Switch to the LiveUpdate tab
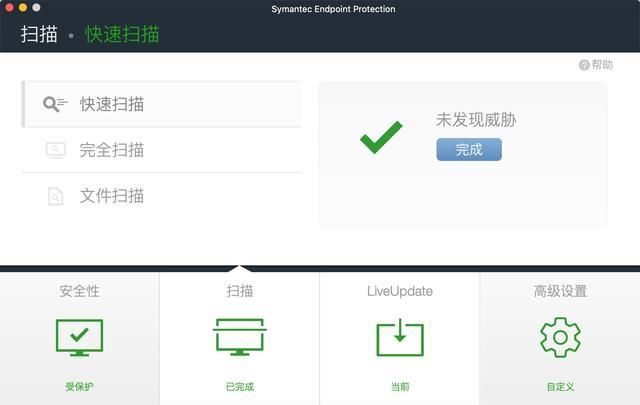This screenshot has height=405, width=640. click(x=400, y=338)
